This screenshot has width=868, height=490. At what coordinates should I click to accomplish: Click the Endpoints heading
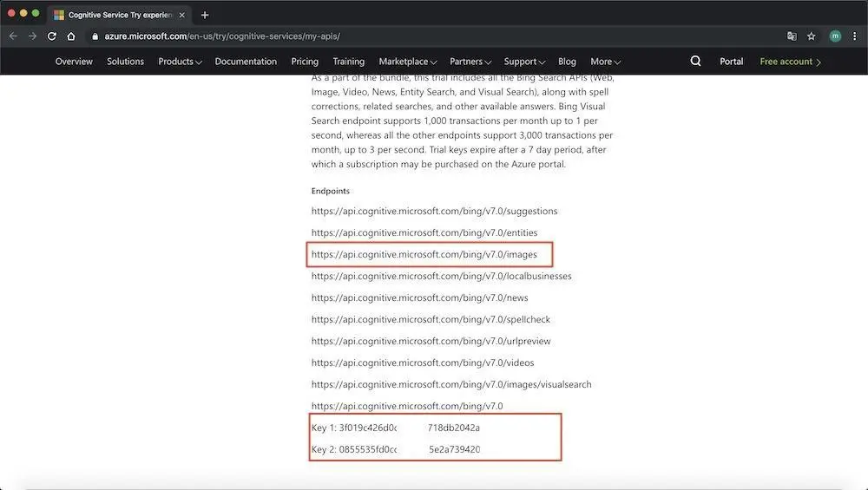click(x=331, y=191)
